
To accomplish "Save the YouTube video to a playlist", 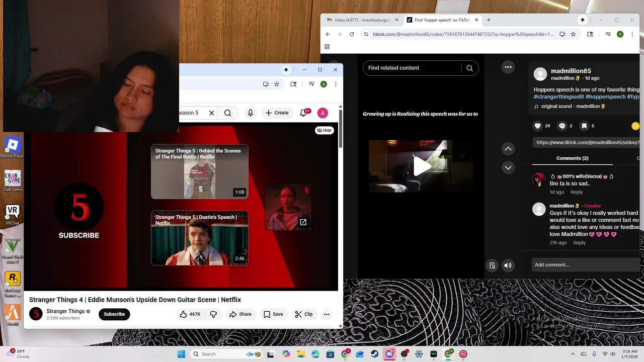I will (273, 314).
